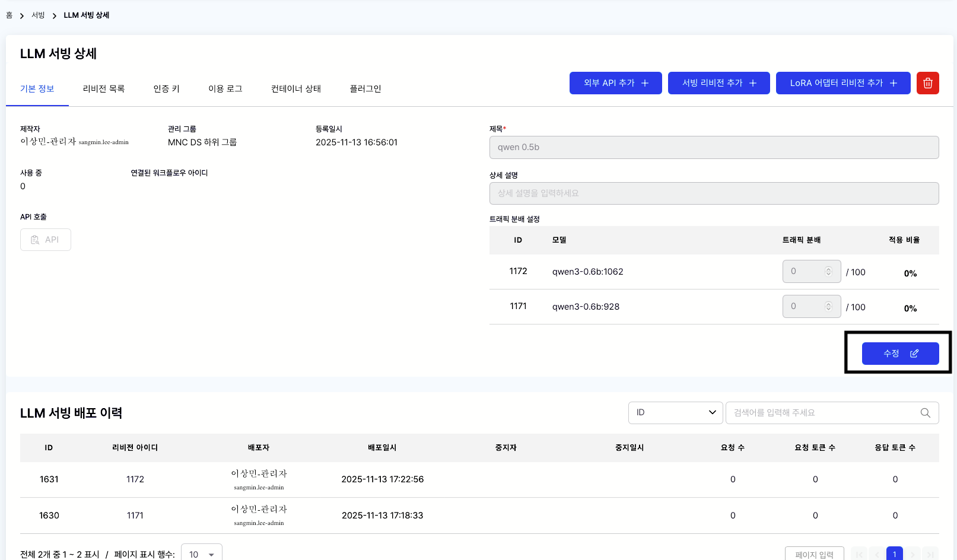Click the API call button
The height and width of the screenshot is (560, 957).
[x=46, y=240]
